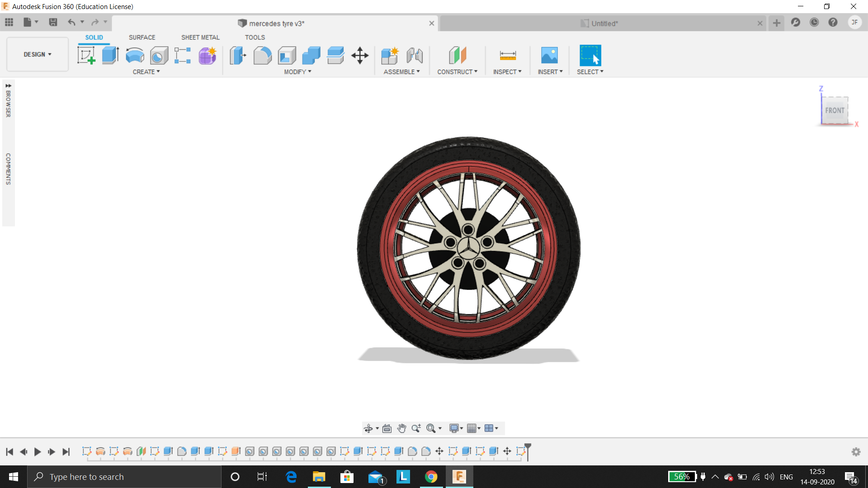Expand the Insert menu
This screenshot has height=488, width=868.
pos(550,72)
